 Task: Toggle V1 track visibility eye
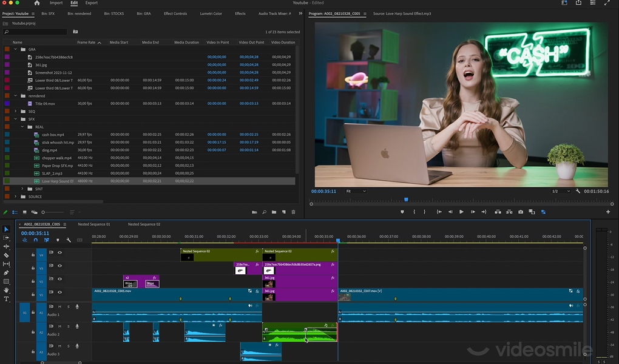click(60, 292)
